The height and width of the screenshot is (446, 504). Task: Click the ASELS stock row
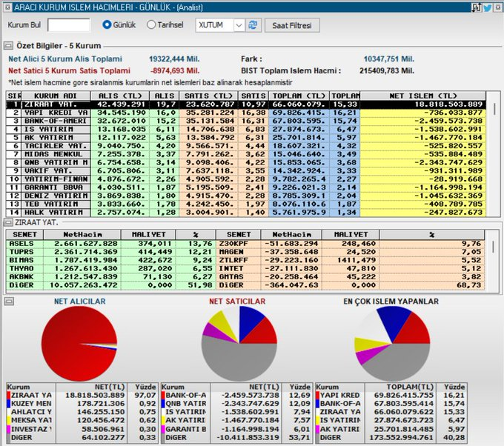click(x=111, y=244)
